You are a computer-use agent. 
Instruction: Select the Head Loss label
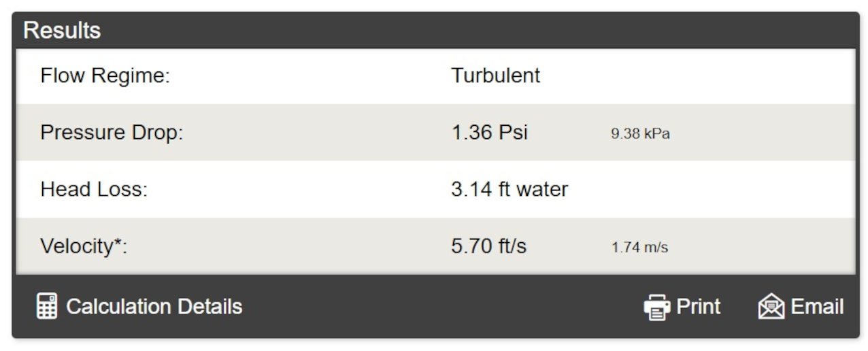pyautogui.click(x=94, y=189)
